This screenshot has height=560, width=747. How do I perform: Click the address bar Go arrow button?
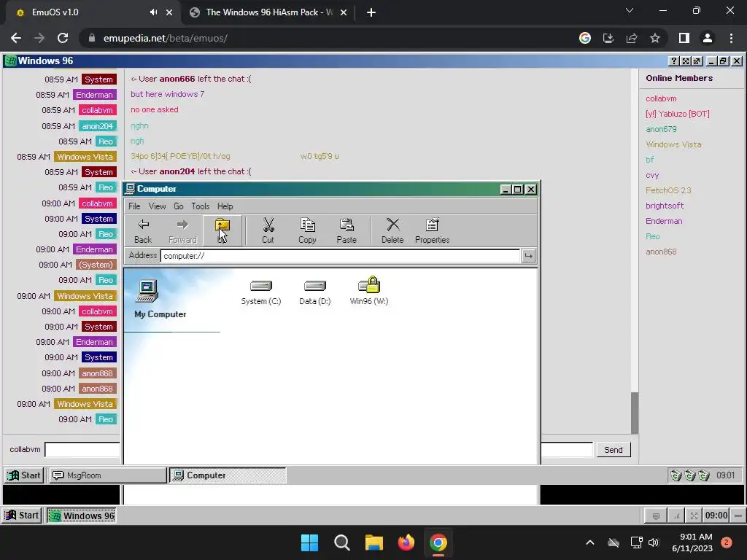pyautogui.click(x=528, y=256)
